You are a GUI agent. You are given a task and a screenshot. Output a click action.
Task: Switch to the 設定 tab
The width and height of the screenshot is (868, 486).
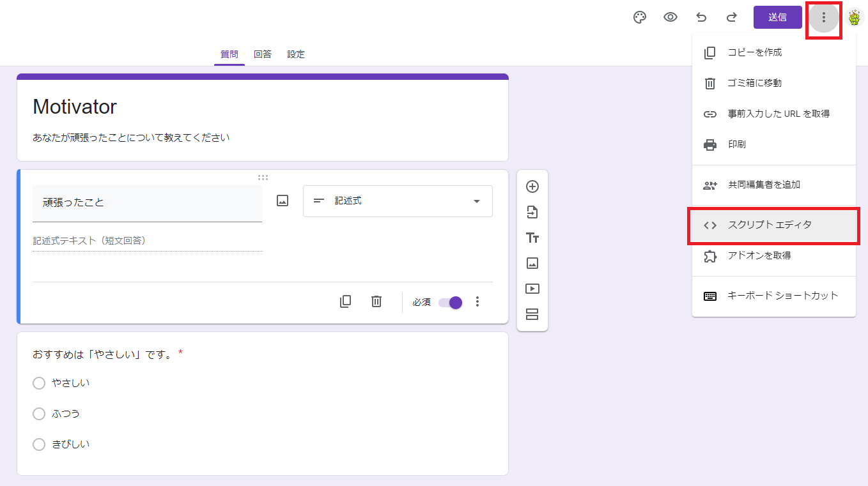[296, 54]
